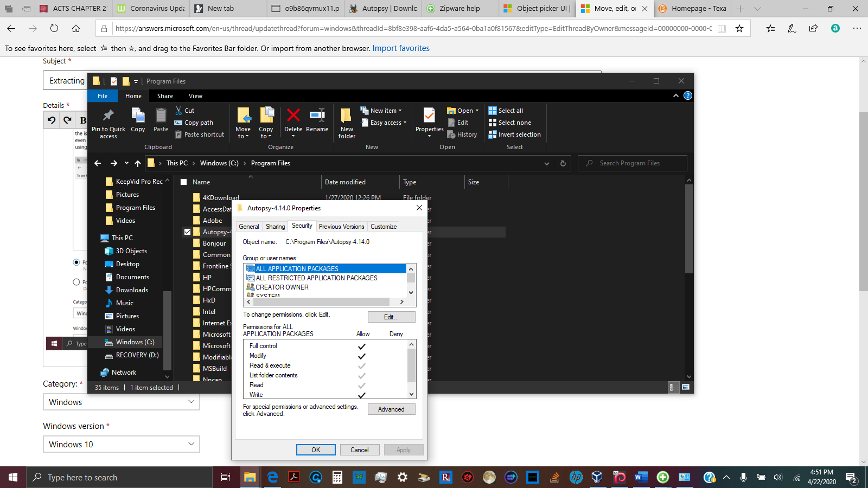Click Invert selection in ribbon
This screenshot has width=868, height=488.
tap(515, 134)
